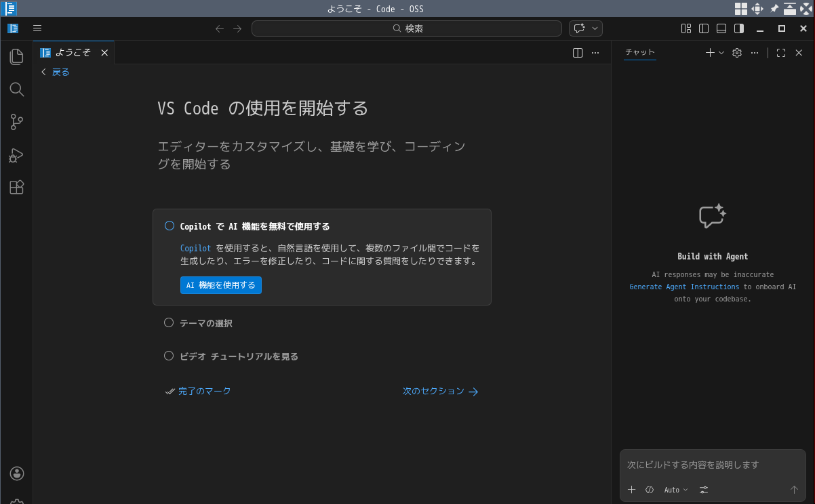
Task: Click the 戻る back link
Action: click(x=55, y=72)
